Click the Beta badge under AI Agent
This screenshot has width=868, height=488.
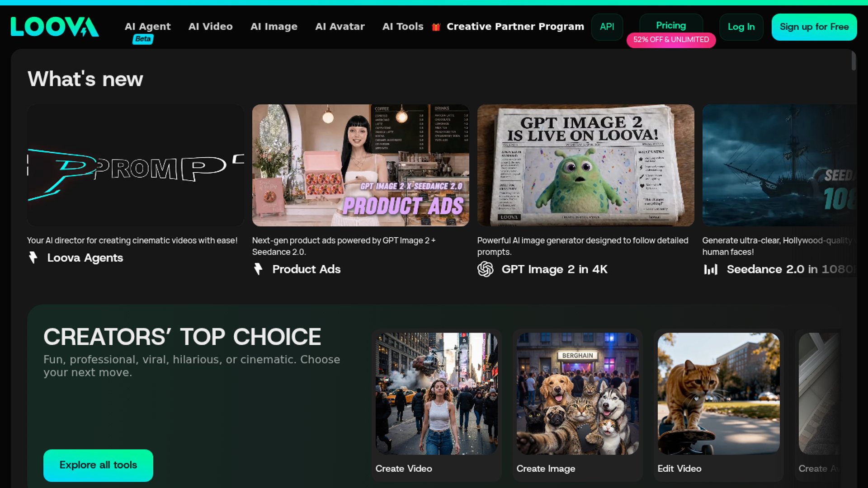pyautogui.click(x=143, y=39)
